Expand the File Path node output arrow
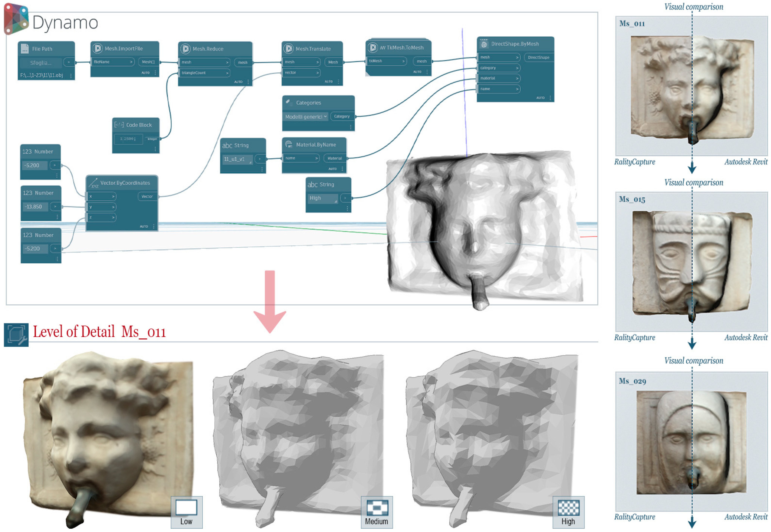This screenshot has height=532, width=771. point(69,62)
